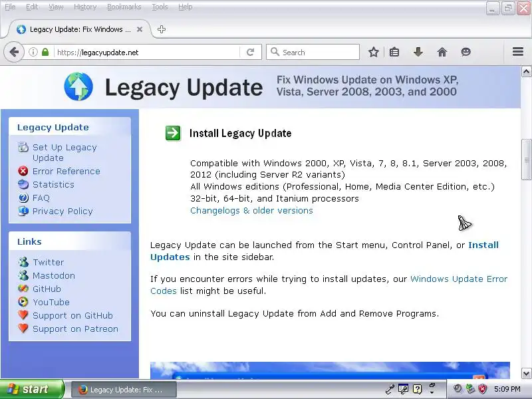Image resolution: width=532 pixels, height=399 pixels.
Task: Click the Statistics pie chart icon
Action: click(x=23, y=184)
